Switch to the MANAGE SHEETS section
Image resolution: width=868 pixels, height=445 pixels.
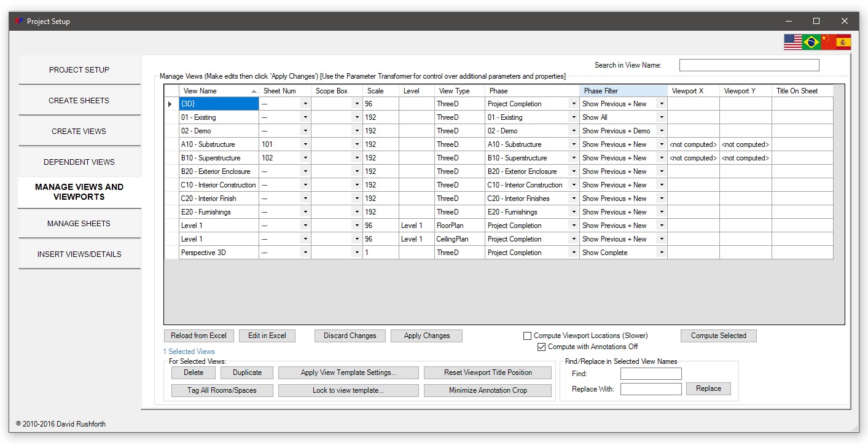click(x=79, y=223)
